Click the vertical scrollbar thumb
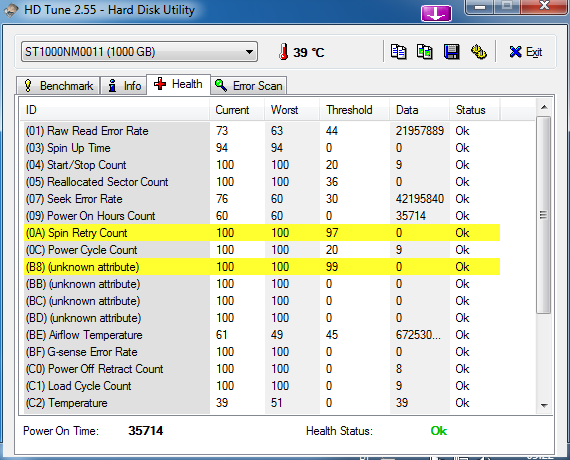Screen dimensions: 570x460 coord(544,215)
